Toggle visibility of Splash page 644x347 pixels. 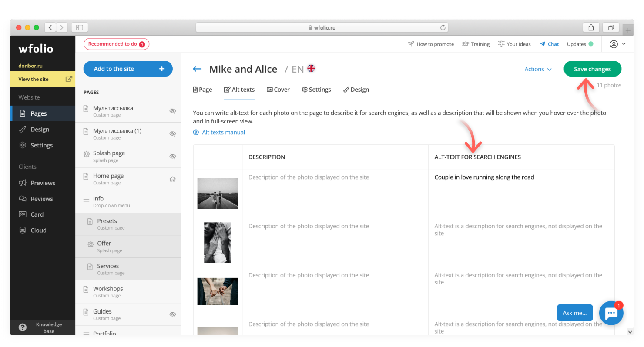coord(173,156)
